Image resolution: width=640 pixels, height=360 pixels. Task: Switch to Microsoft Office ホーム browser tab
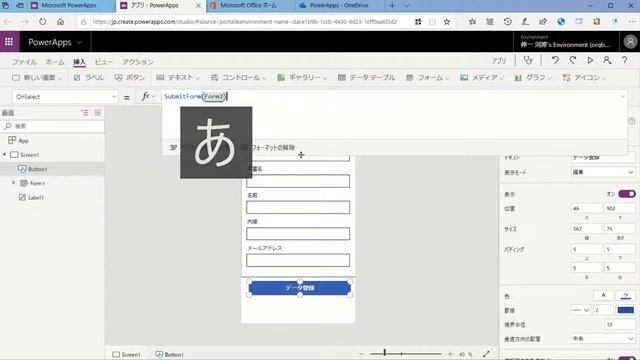[248, 6]
